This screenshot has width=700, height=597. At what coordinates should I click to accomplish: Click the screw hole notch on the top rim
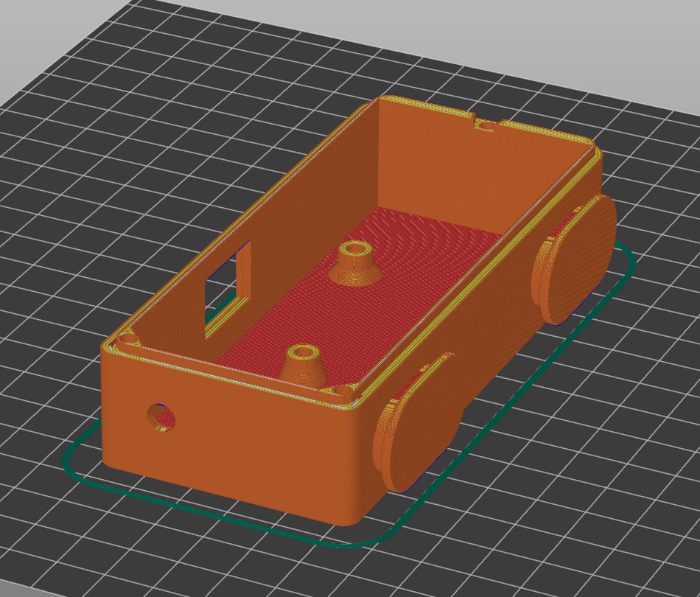coord(486,125)
